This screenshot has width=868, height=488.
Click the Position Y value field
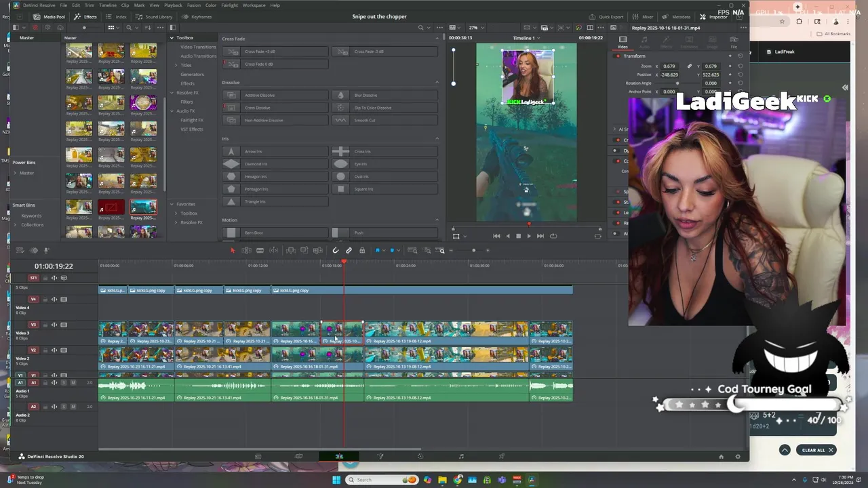[x=711, y=75]
